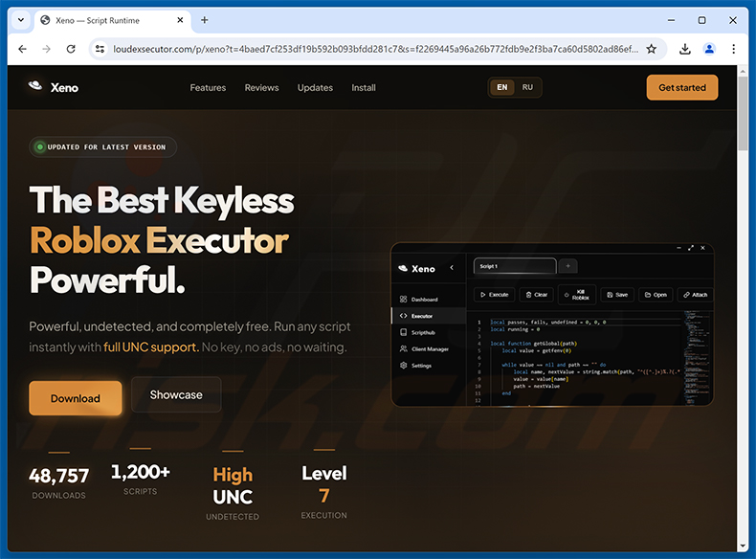Image resolution: width=756 pixels, height=559 pixels.
Task: Reload the page with refresh icon
Action: click(x=71, y=49)
